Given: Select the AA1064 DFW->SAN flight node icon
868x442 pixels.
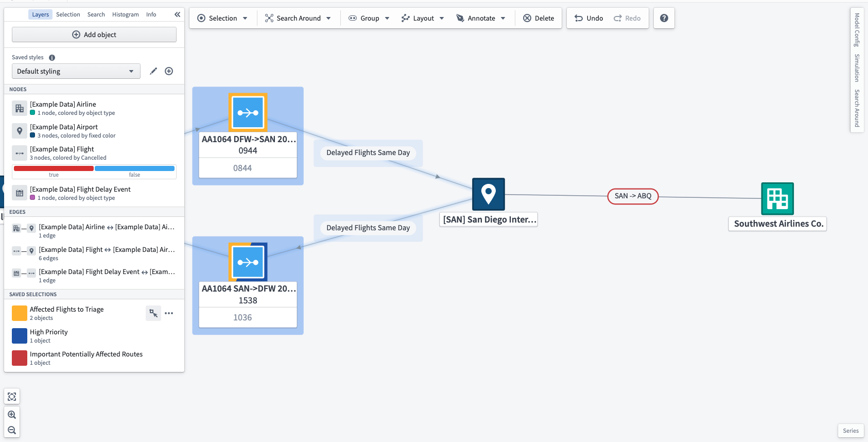Looking at the screenshot, I should click(248, 112).
